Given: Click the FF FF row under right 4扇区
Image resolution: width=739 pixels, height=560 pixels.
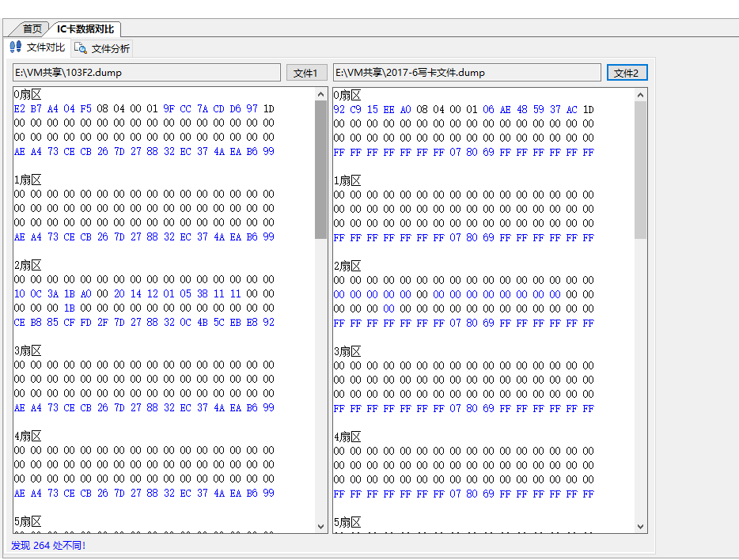Looking at the screenshot, I should tap(464, 494).
